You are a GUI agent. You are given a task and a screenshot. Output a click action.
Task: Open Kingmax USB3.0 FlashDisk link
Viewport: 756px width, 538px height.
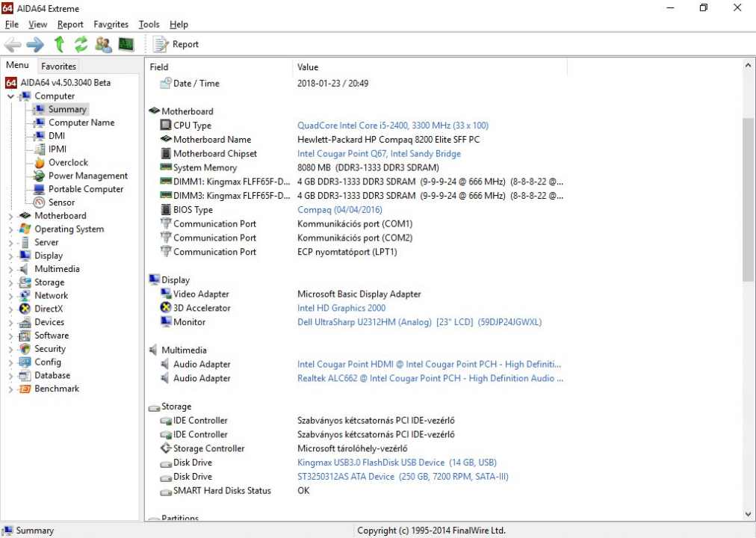[397, 463]
